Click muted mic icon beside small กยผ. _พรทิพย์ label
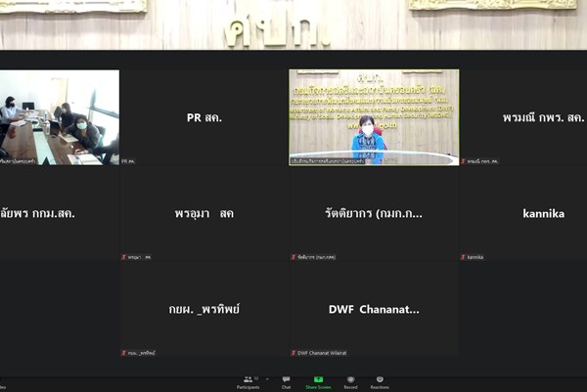The image size is (587, 392). (x=123, y=353)
